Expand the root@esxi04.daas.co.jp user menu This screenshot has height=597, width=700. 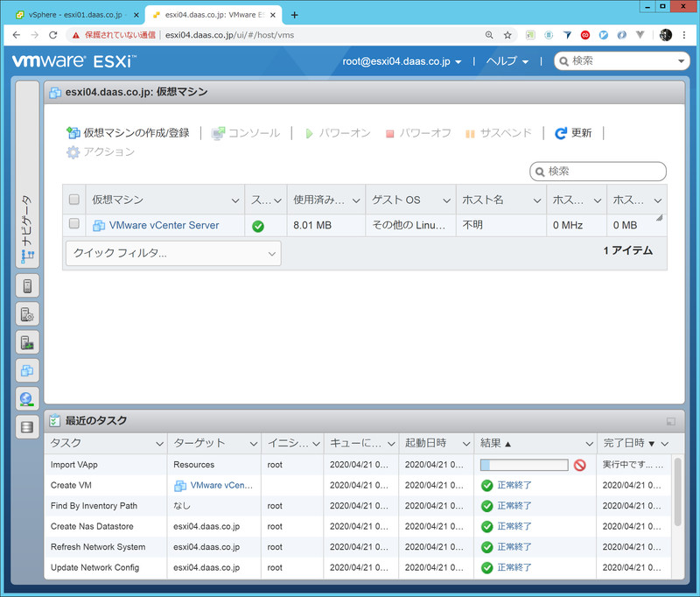click(402, 61)
